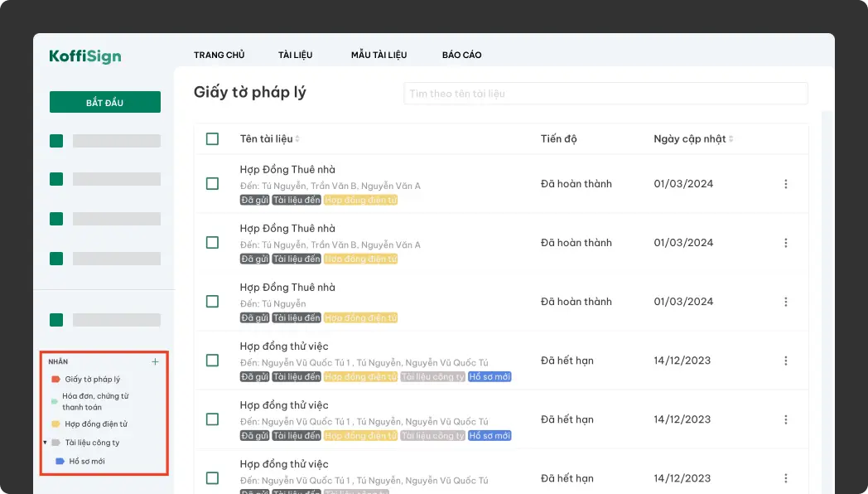Image resolution: width=868 pixels, height=494 pixels.
Task: Select the Hóa đơn, chứng từ thanh toán label
Action: pos(90,401)
